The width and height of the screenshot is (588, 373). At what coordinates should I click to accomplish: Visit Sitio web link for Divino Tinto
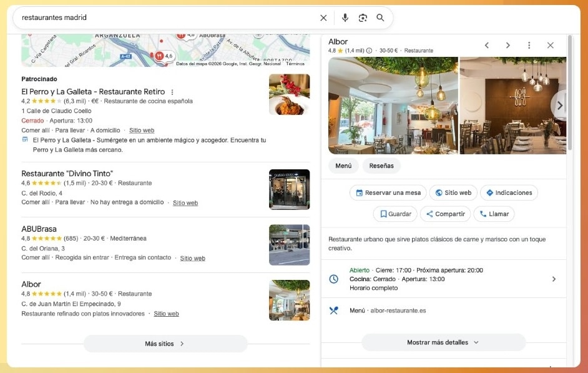(185, 202)
